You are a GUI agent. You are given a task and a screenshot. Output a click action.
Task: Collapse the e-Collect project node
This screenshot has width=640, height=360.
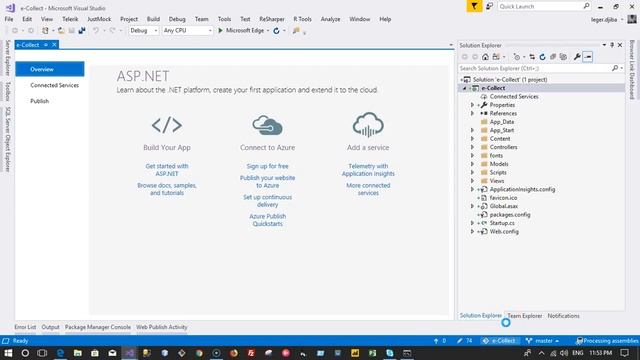[x=464, y=88]
